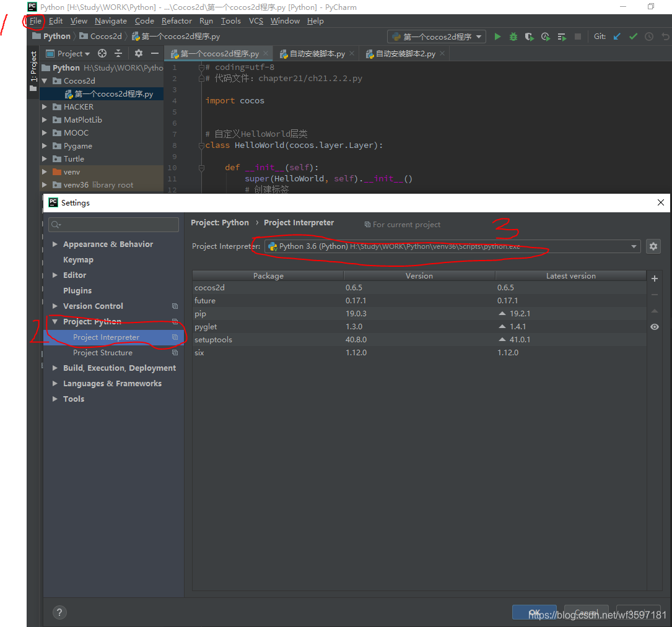Open the Project view mode dropdown

[x=69, y=53]
